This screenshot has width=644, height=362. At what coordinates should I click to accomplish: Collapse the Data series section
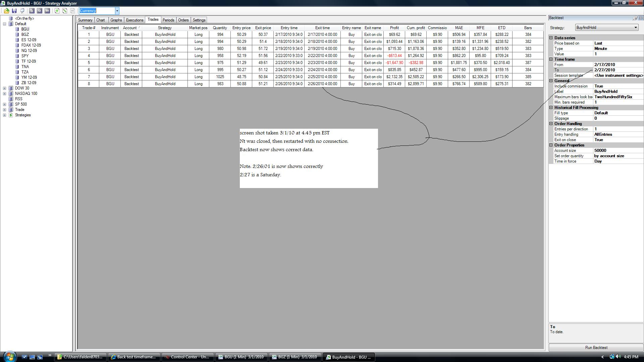click(x=551, y=38)
